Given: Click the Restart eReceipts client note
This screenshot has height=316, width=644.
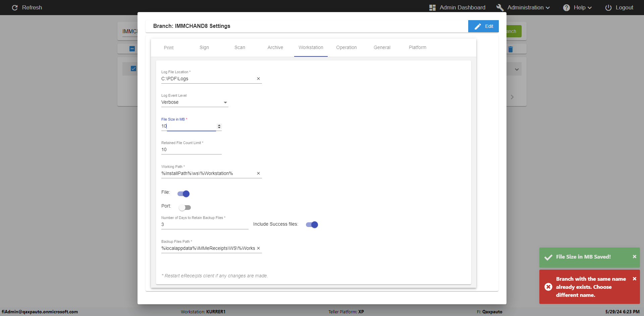Looking at the screenshot, I should click(215, 276).
